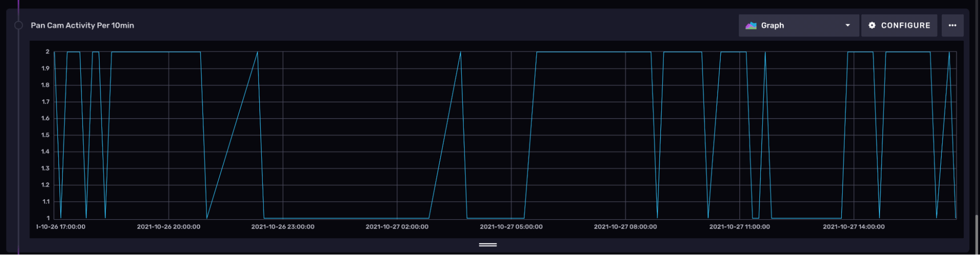
Task: Click x-axis label 2021-10-27 08:00:00
Action: tap(626, 227)
